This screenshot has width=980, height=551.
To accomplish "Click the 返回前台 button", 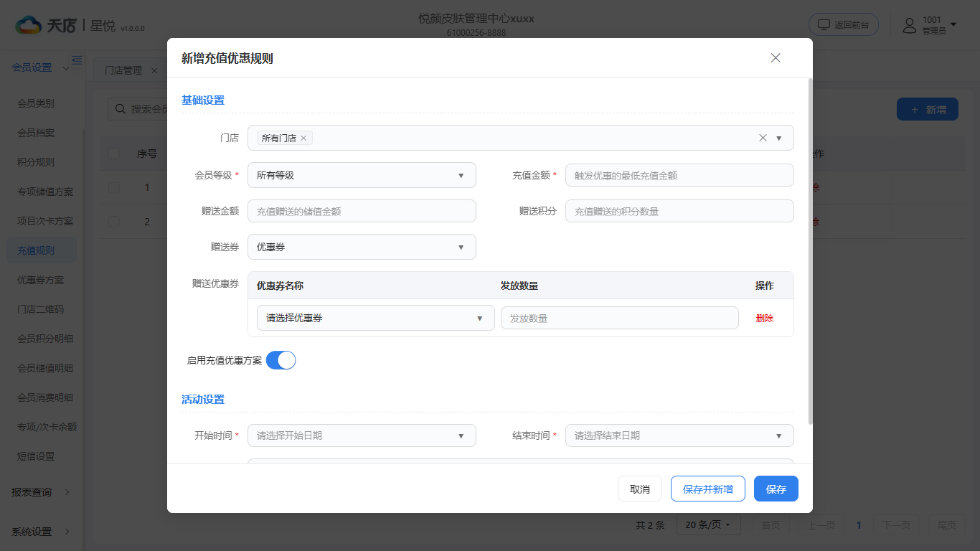I will click(844, 24).
